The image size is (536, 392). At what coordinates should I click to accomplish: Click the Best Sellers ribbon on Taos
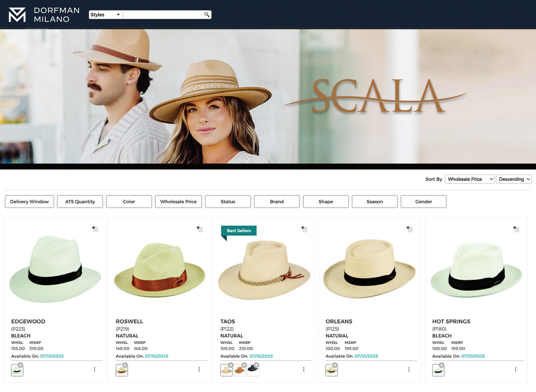point(239,231)
